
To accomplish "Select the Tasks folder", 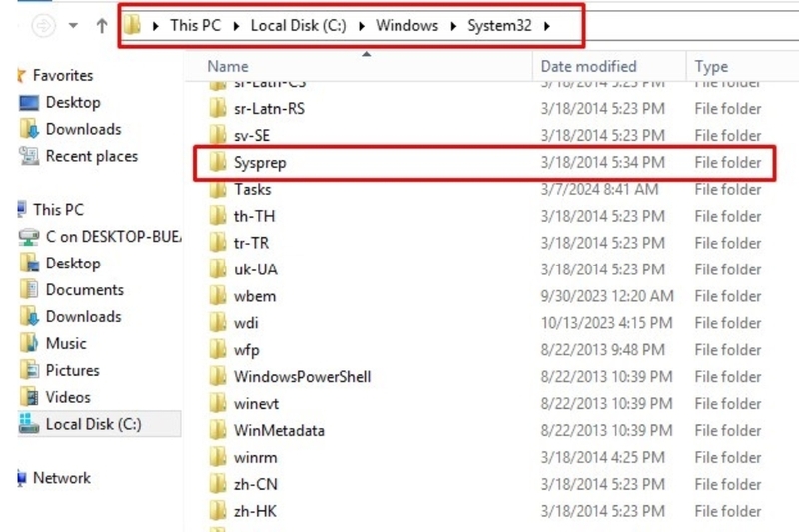I will coord(253,190).
